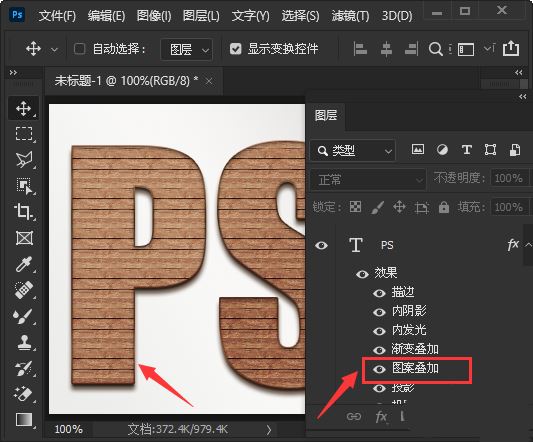
Task: Lock all padlock icon
Action: (x=444, y=207)
